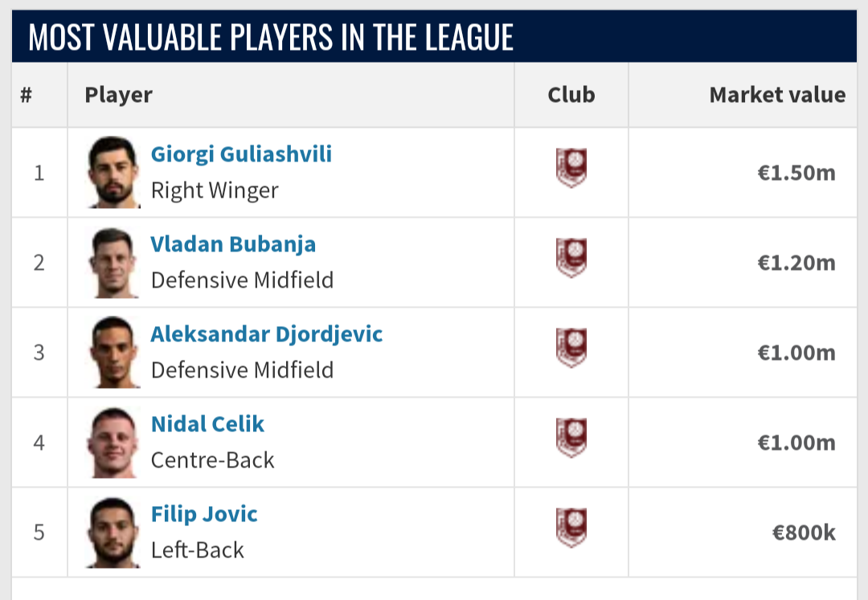The image size is (868, 600).
Task: Click the Market value column header
Action: click(777, 95)
